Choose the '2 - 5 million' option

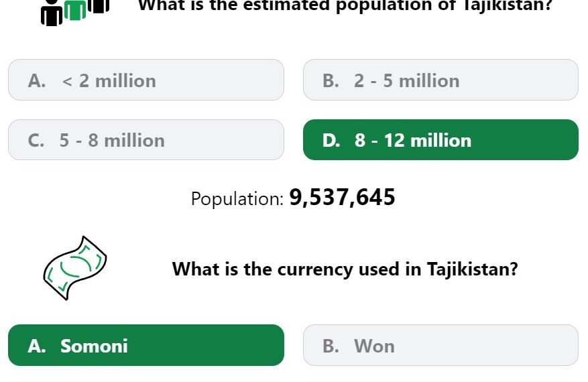coord(440,80)
